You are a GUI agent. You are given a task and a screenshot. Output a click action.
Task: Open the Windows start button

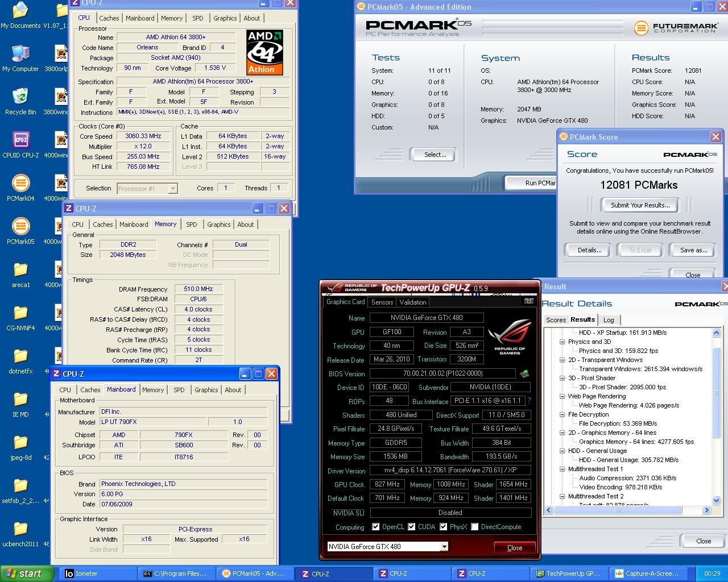coord(27,573)
